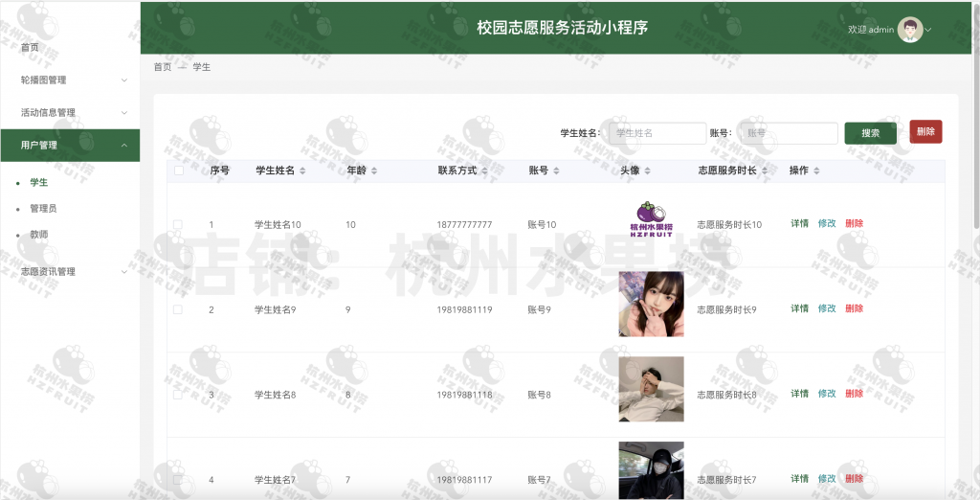Open the 学生姓名10 avatar logo image
980x500 pixels.
click(651, 219)
